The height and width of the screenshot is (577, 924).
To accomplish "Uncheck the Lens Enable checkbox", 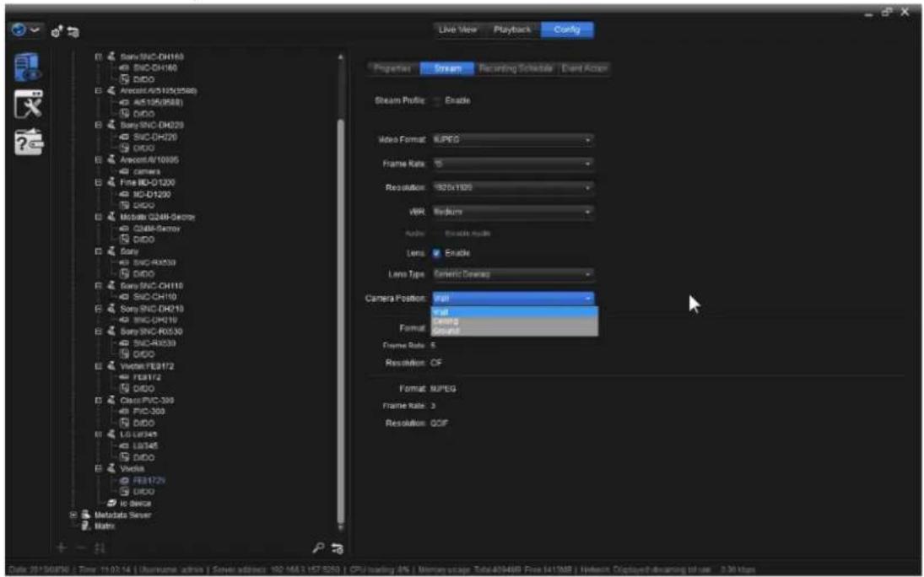I will [x=436, y=253].
